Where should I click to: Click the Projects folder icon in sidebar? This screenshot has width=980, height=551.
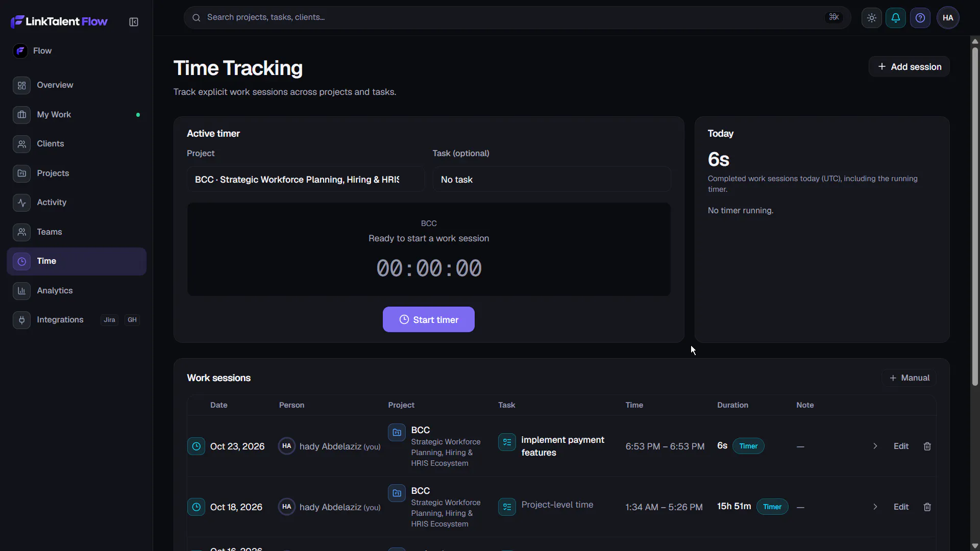(21, 173)
